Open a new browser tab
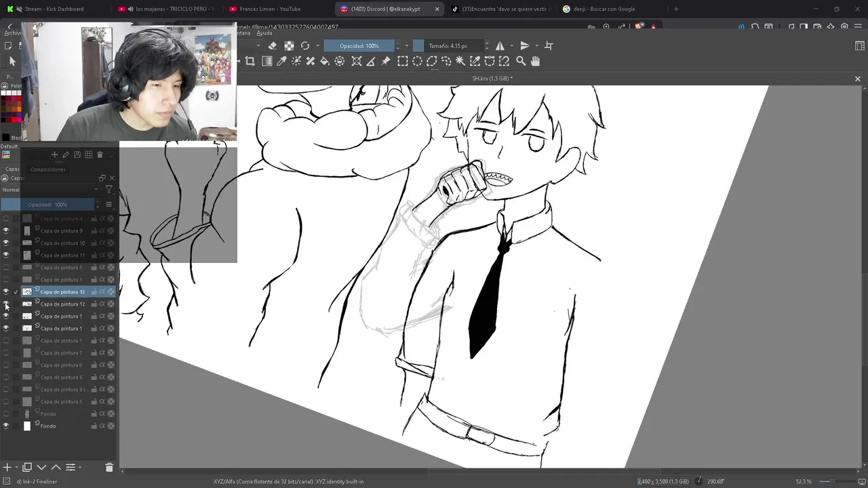868x488 pixels. click(x=675, y=9)
